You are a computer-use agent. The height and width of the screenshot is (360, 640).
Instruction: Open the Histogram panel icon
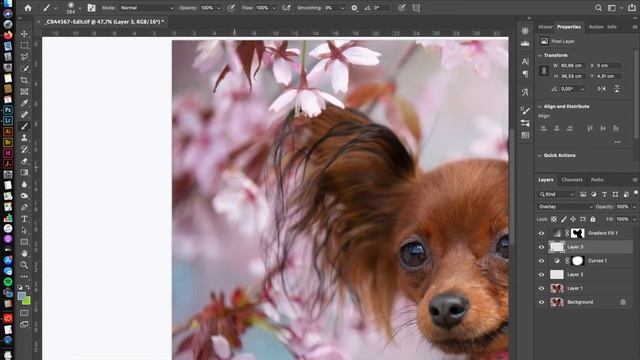coord(525,43)
